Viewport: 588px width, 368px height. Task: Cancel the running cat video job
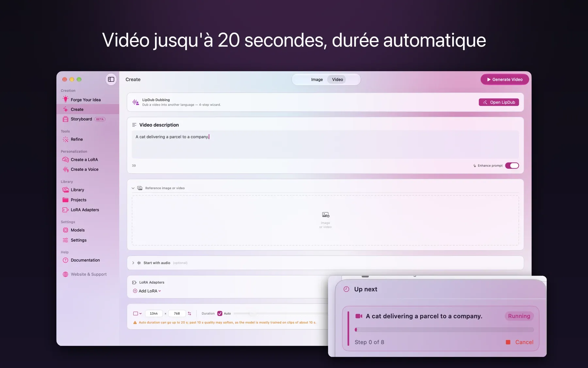(519, 342)
